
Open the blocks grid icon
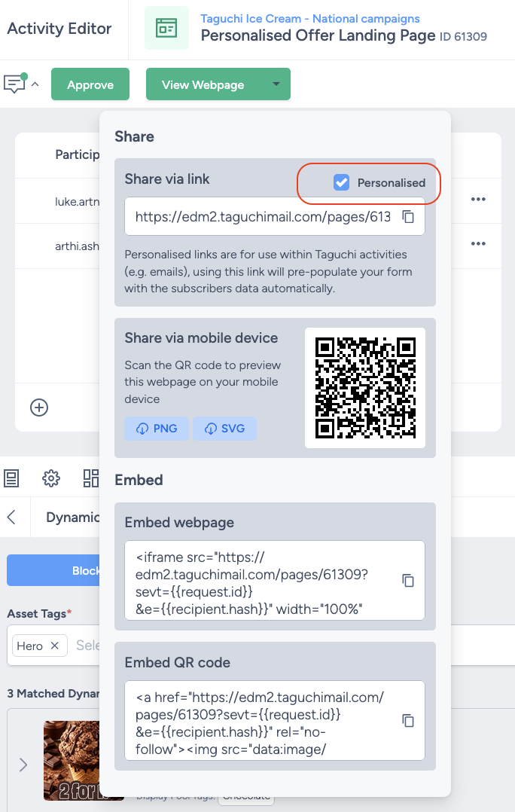[x=90, y=478]
